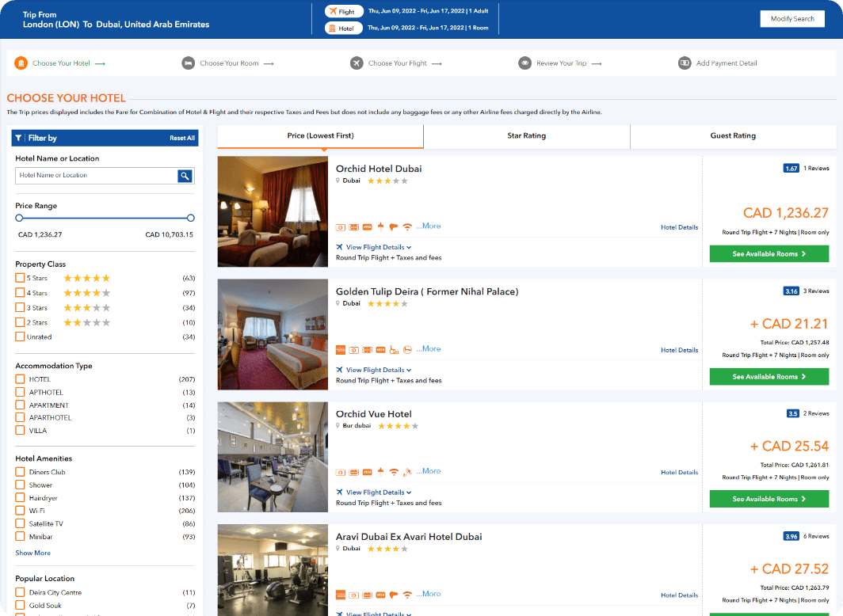Click the shower icon for Orchid Vue Hotel
This screenshot has height=616, width=843.
[380, 473]
